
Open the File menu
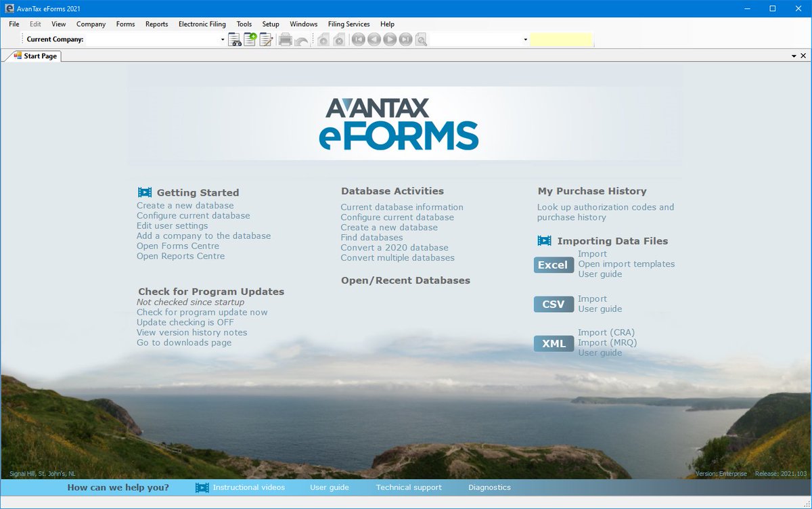click(14, 24)
